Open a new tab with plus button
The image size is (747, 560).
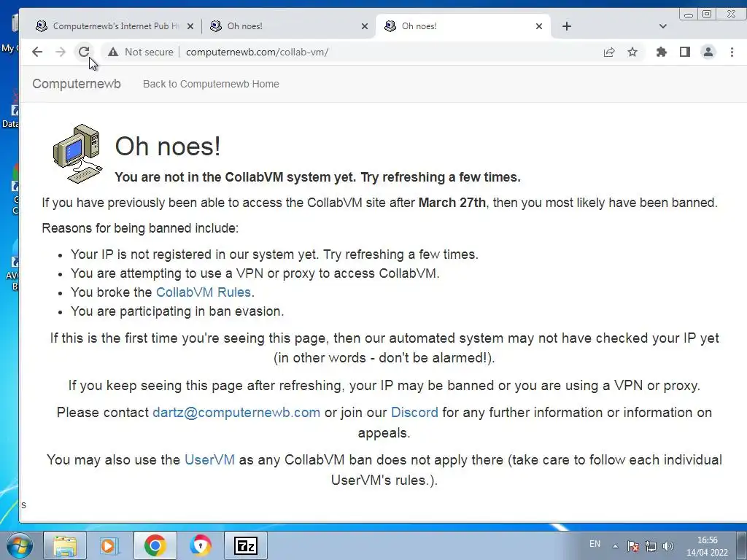pyautogui.click(x=566, y=26)
